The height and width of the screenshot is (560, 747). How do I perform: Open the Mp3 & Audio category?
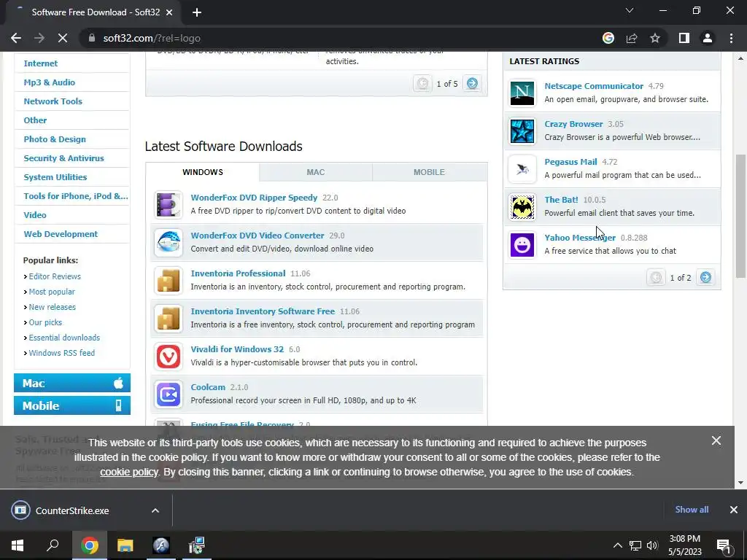49,82
